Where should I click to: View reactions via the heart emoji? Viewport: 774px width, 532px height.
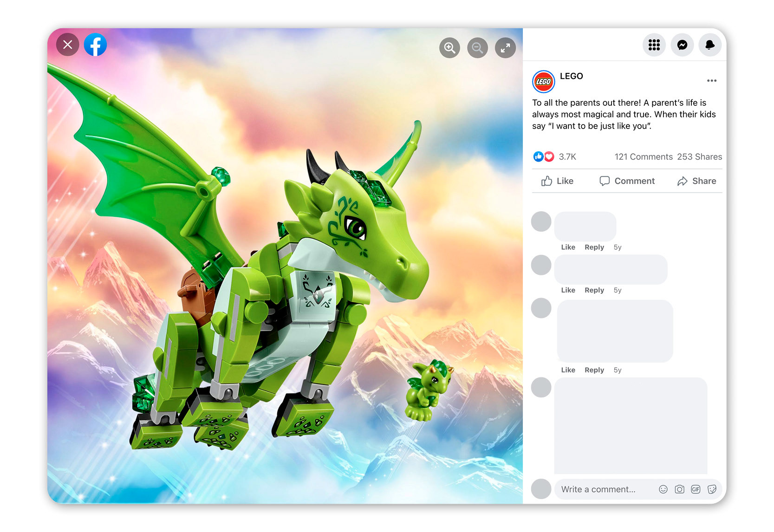point(549,157)
